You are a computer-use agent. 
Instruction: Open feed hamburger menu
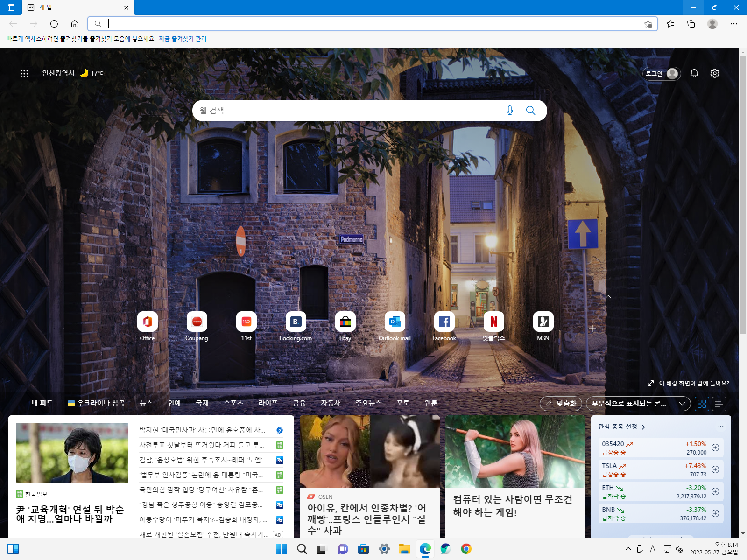coord(16,404)
